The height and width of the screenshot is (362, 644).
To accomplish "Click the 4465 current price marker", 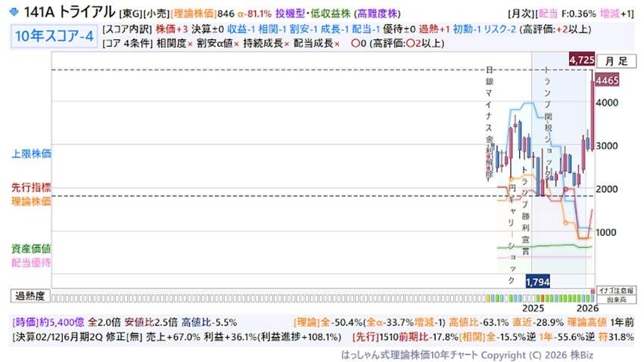I will [x=608, y=80].
